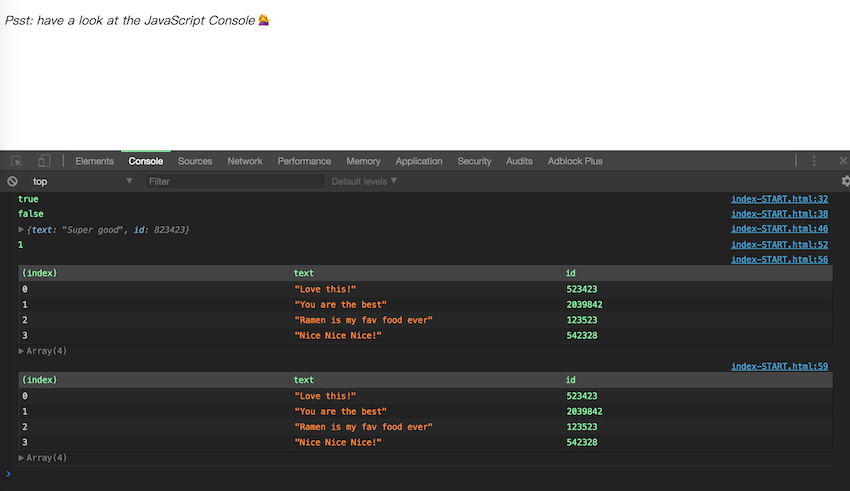Click the console Filter input field
Image resolution: width=850 pixels, height=491 pixels.
point(235,181)
